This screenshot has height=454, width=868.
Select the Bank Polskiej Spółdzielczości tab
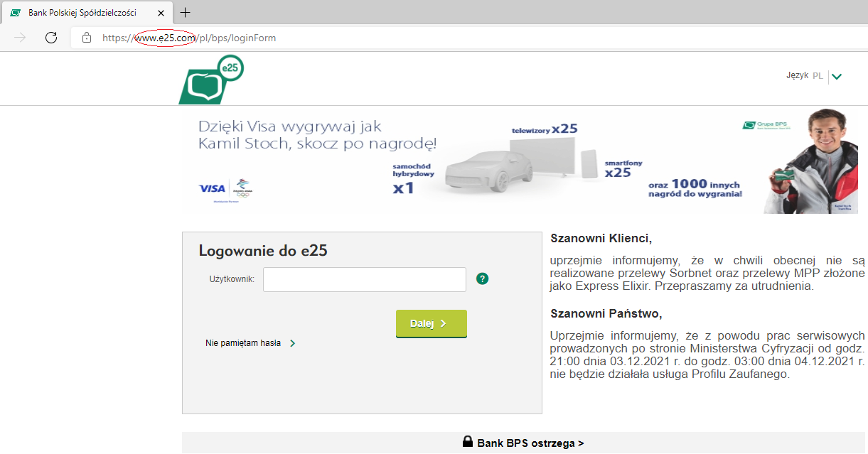pyautogui.click(x=87, y=13)
